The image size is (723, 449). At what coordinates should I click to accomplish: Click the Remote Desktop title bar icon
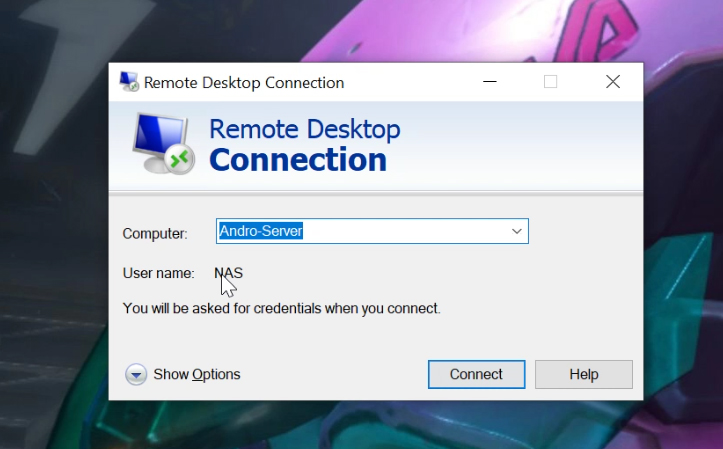pyautogui.click(x=129, y=82)
